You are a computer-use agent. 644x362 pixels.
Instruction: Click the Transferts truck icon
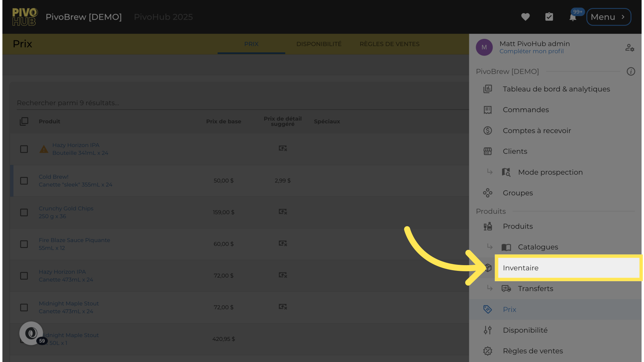coord(506,289)
